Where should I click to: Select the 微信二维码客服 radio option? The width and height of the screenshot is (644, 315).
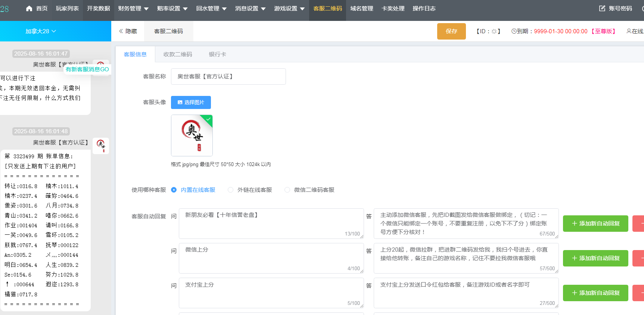(287, 190)
